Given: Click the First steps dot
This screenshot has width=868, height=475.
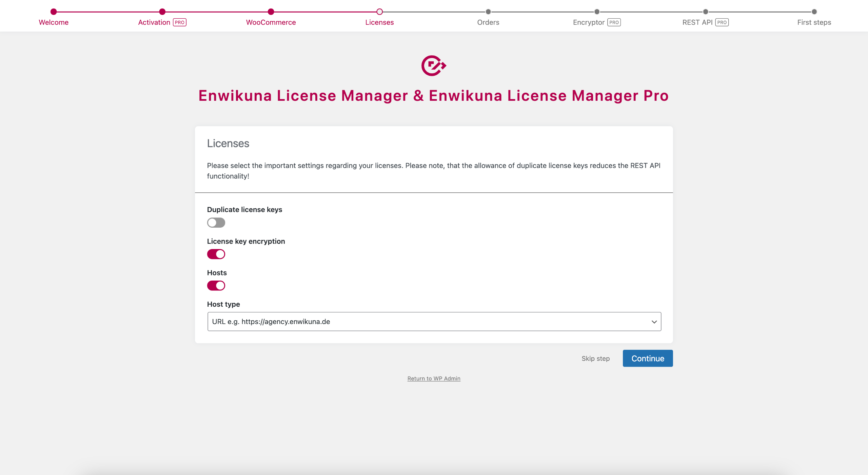Looking at the screenshot, I should (x=814, y=12).
